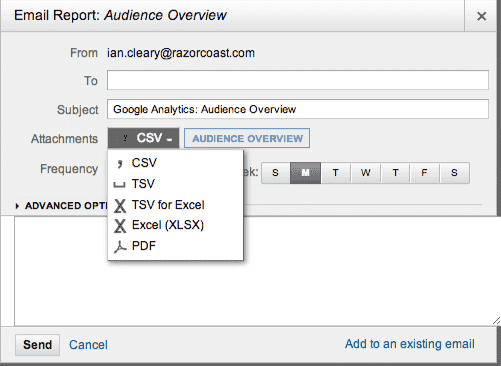Click into the To recipient field
This screenshot has height=366, width=501.
pos(298,80)
